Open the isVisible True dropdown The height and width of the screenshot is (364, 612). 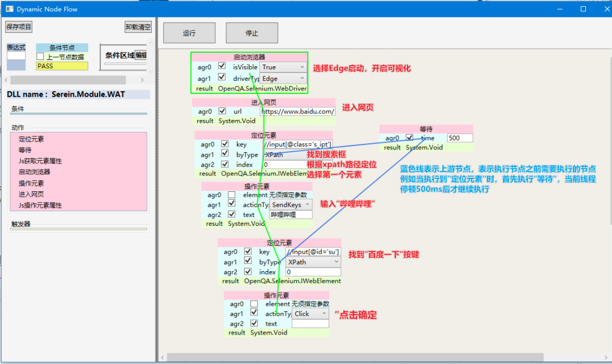[283, 67]
